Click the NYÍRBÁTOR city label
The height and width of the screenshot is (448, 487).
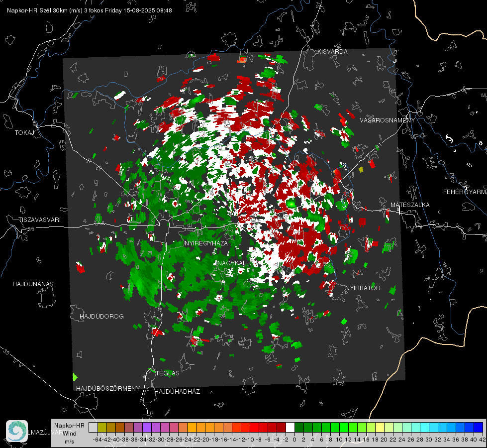[x=363, y=288]
